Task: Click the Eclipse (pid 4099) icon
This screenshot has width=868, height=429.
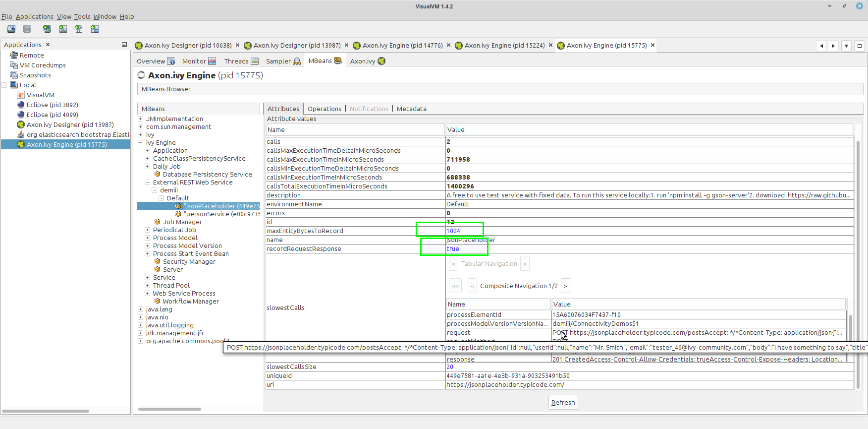Action: [21, 115]
